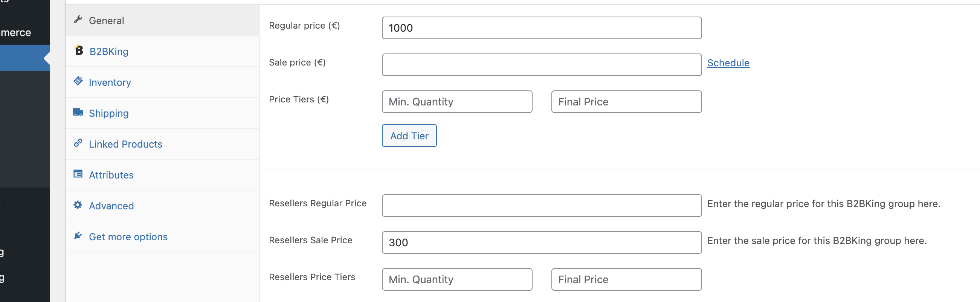Click the Inventory tag icon
The image size is (980, 302).
78,81
